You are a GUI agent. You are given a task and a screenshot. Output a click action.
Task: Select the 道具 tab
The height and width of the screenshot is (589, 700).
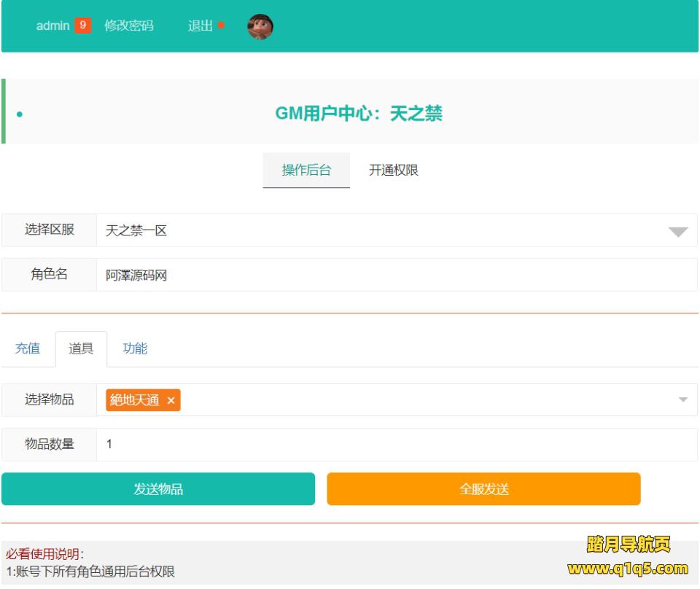coord(81,348)
